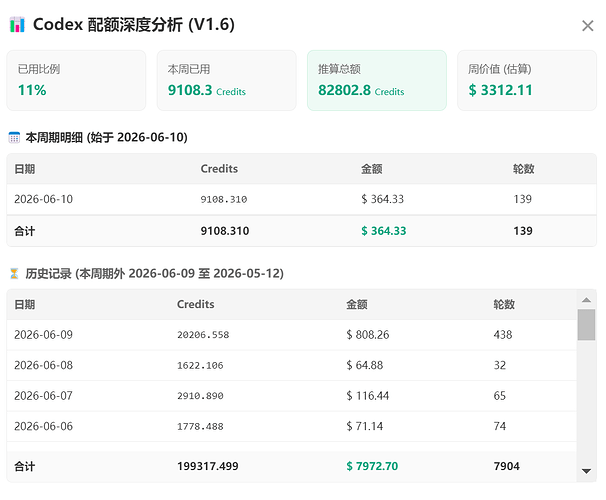The image size is (606, 500).
Task: Click the 7904 history total rounds
Action: [x=507, y=466]
